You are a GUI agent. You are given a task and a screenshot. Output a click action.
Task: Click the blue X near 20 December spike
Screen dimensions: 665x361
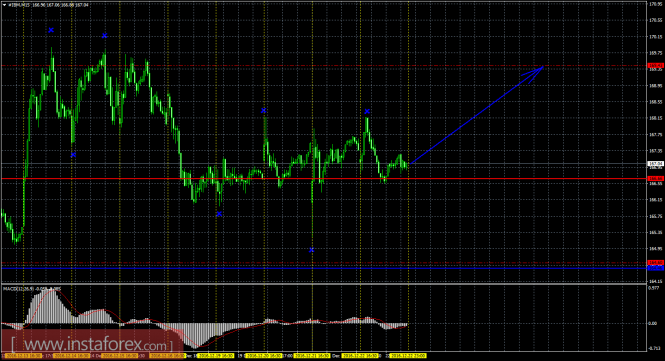[263, 110]
